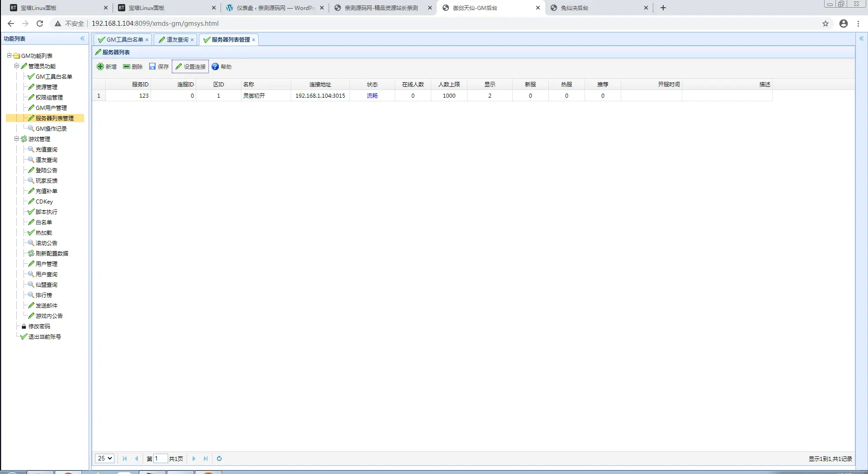Close the GM工具白名单 panel tab

tap(147, 40)
